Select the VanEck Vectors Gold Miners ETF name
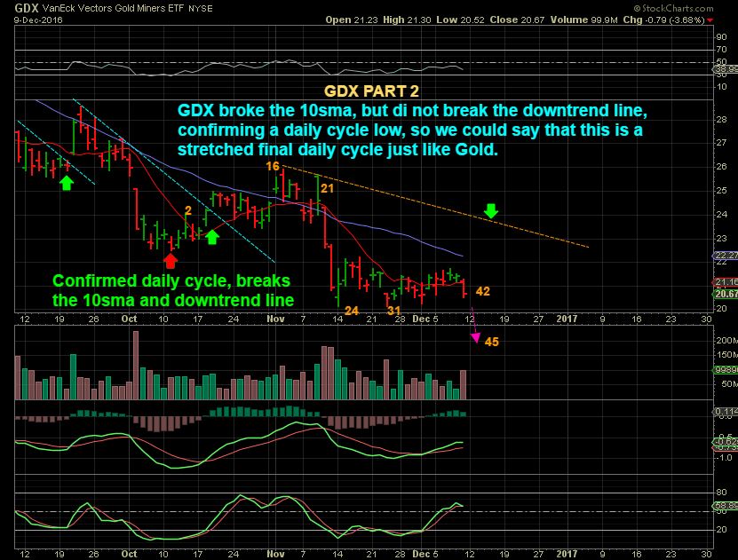 point(114,9)
